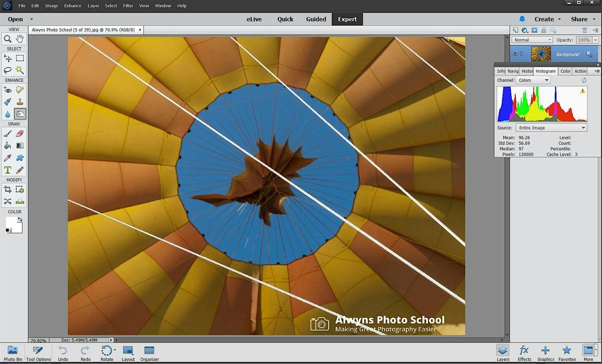Switch to the Color panel tab
Viewport: 602px width, 364px height.
coord(565,71)
